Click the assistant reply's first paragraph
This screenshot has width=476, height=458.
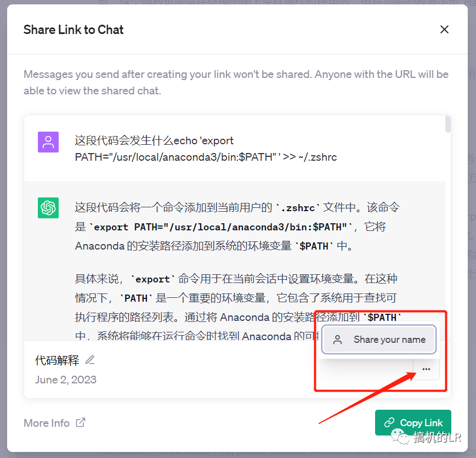pos(237,227)
